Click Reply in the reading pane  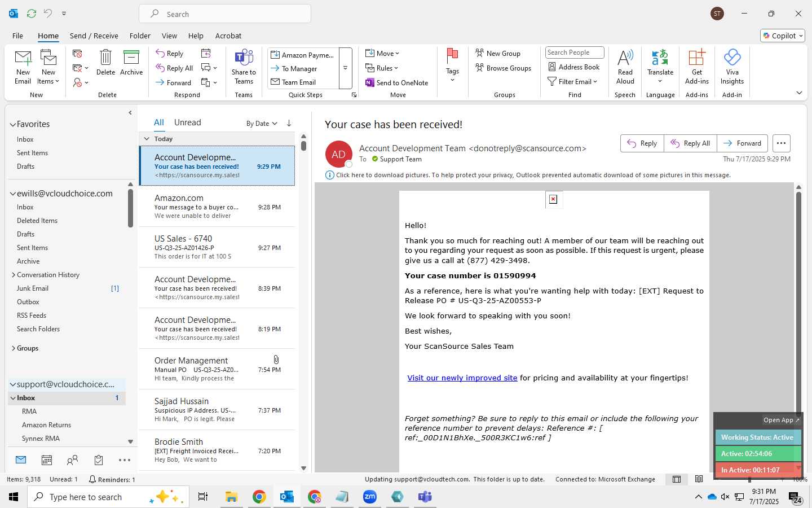point(642,143)
